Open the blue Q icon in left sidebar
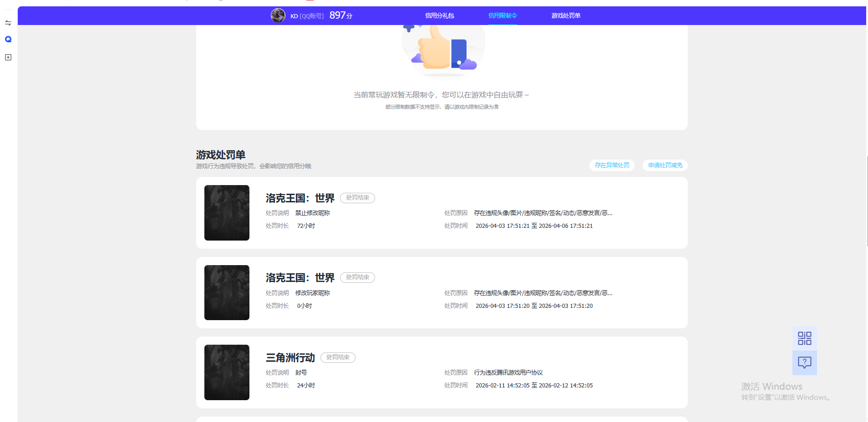 [x=8, y=40]
